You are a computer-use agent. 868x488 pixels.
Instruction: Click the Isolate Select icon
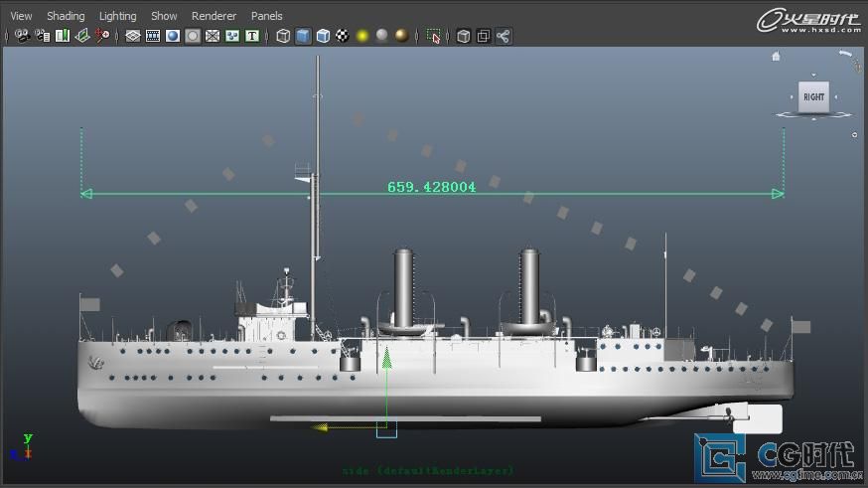tap(433, 36)
